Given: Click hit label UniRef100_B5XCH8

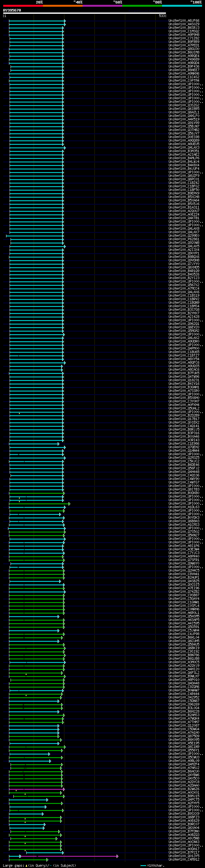Looking at the screenshot, I should pos(184,197).
